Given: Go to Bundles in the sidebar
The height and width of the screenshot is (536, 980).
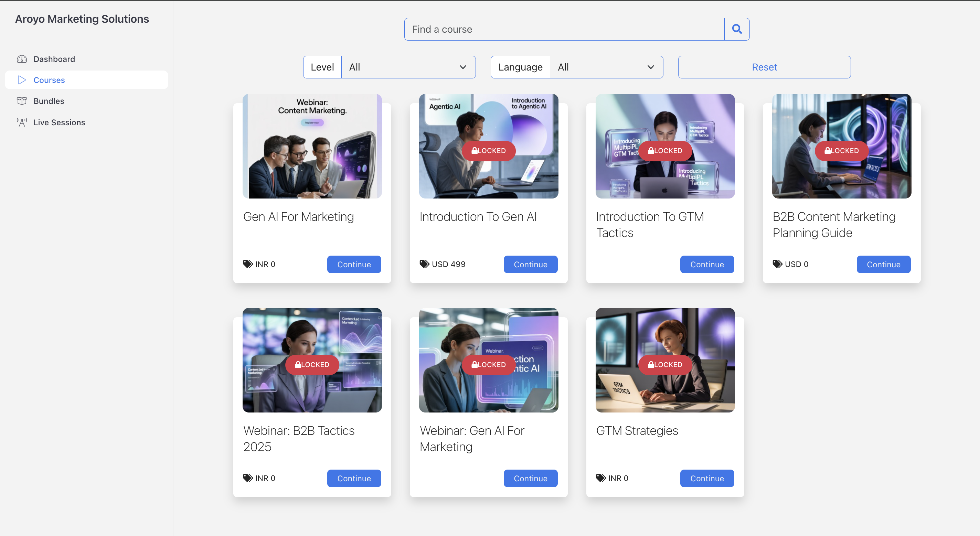Looking at the screenshot, I should (86, 101).
